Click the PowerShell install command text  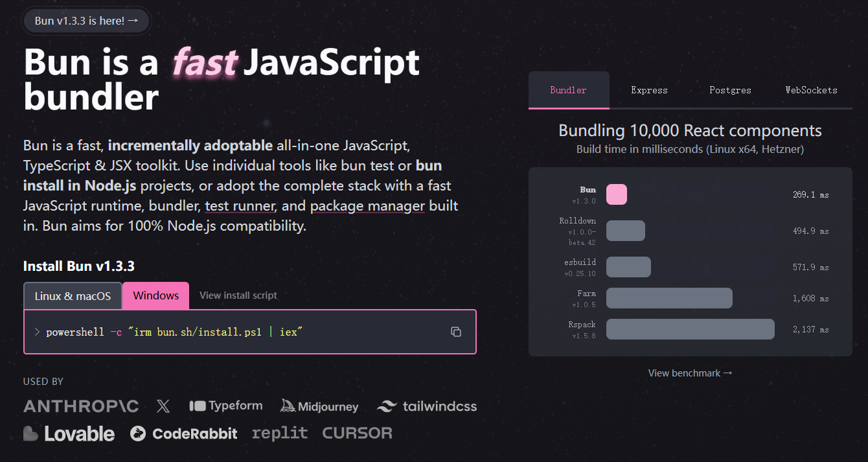click(x=175, y=332)
